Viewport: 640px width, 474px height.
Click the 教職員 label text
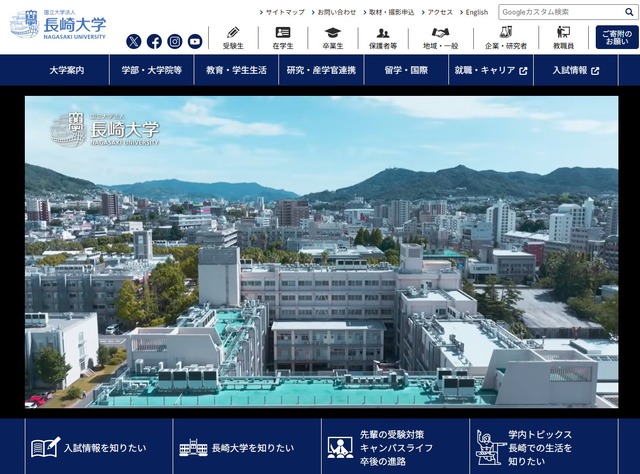click(563, 46)
